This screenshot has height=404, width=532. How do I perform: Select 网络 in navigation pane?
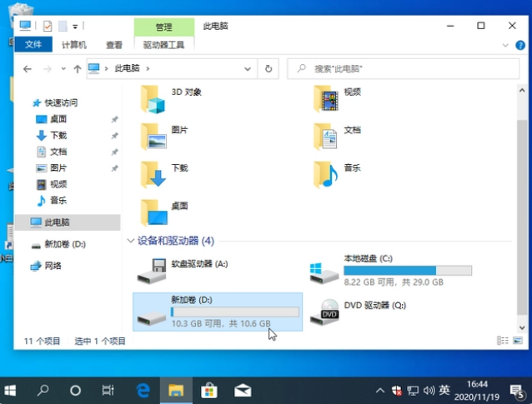point(53,266)
